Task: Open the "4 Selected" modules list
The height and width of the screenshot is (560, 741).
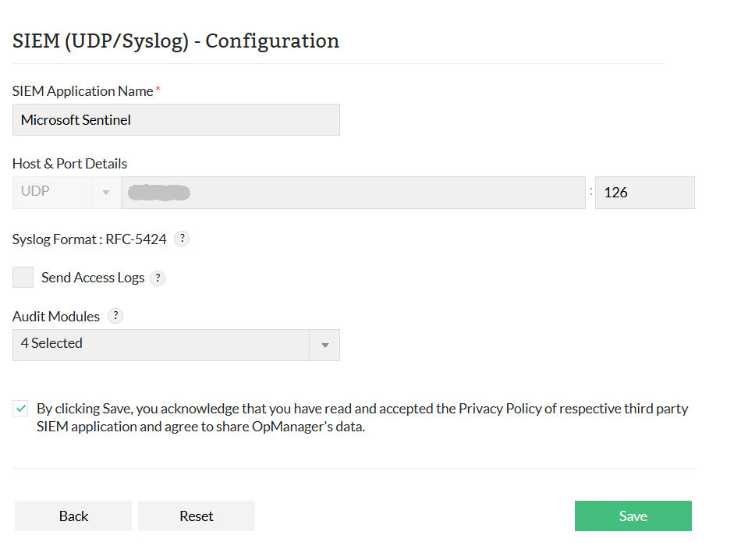Action: 175,345
